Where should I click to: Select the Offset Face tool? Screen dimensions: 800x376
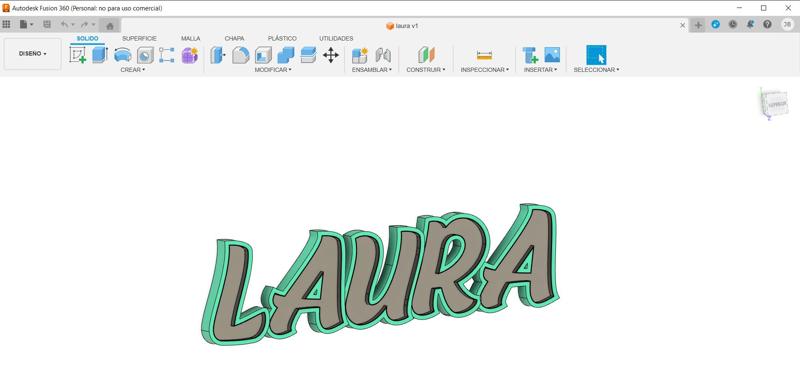(x=308, y=55)
